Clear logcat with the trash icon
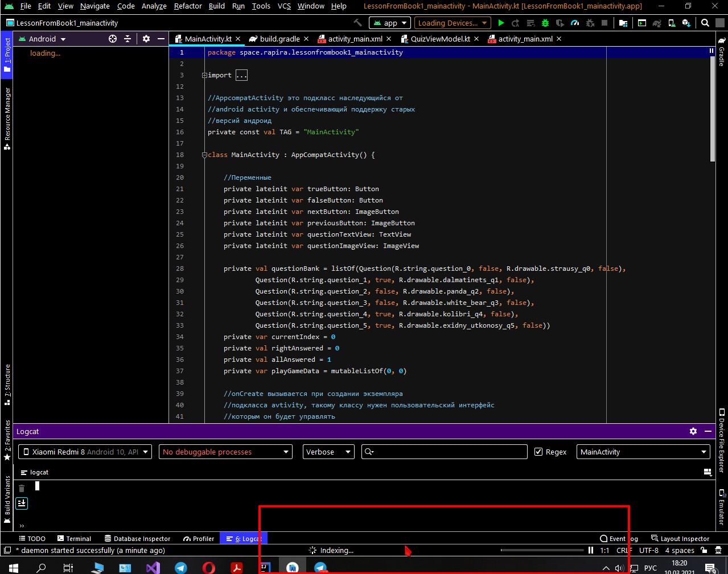The image size is (728, 574). (22, 488)
